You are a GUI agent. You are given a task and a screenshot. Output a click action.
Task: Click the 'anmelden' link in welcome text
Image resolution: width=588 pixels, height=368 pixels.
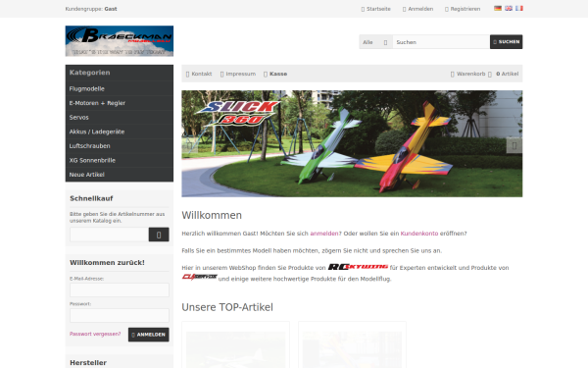pos(324,234)
